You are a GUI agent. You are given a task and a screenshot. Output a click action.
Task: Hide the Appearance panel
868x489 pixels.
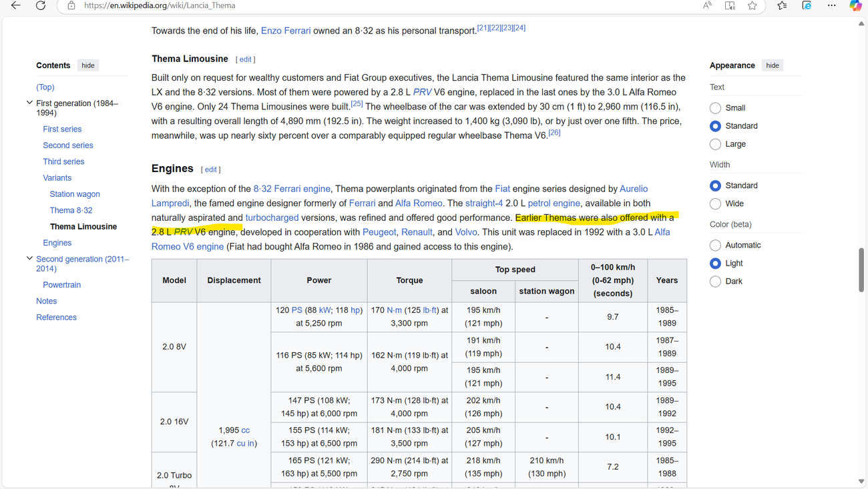click(x=773, y=65)
